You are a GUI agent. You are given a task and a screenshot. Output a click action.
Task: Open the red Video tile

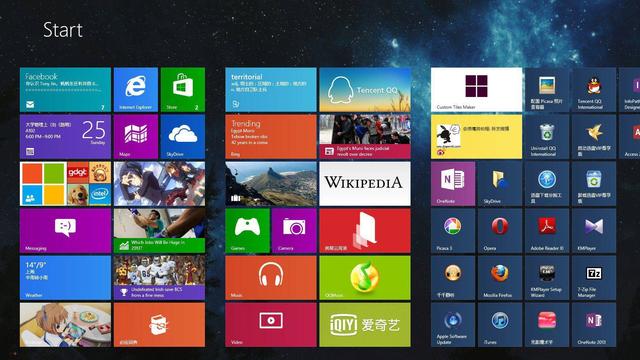pos(271,324)
